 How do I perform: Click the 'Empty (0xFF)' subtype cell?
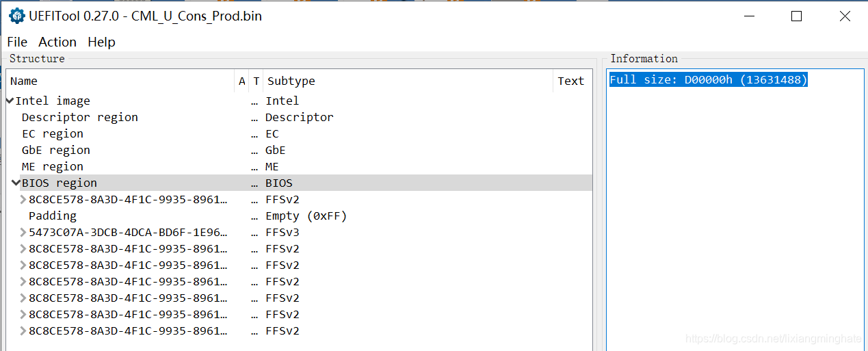(x=306, y=216)
